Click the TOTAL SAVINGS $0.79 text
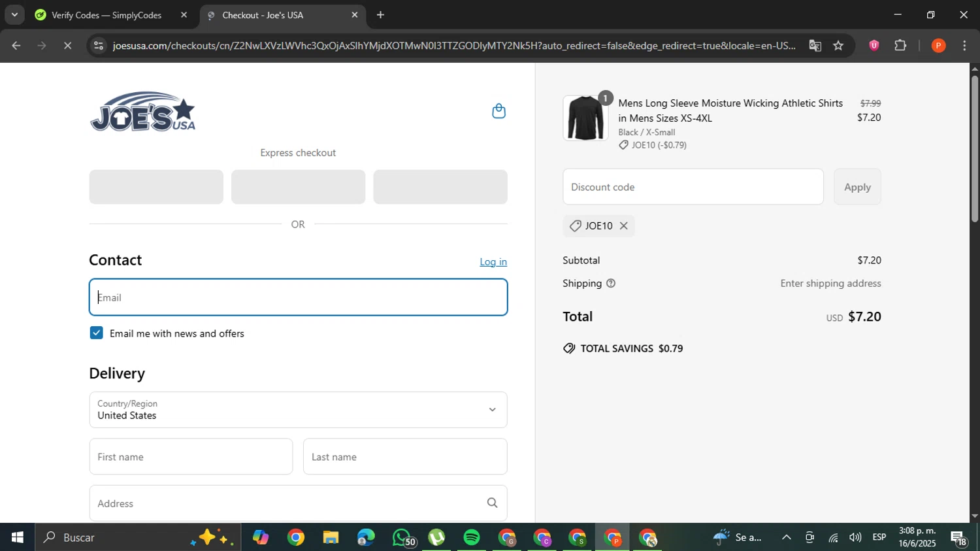 pos(623,348)
